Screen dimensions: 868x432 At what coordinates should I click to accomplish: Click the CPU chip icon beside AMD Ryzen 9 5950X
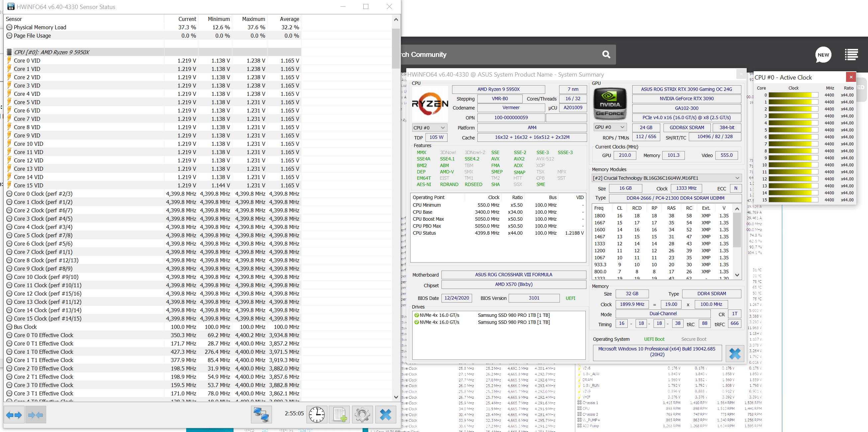(x=9, y=52)
